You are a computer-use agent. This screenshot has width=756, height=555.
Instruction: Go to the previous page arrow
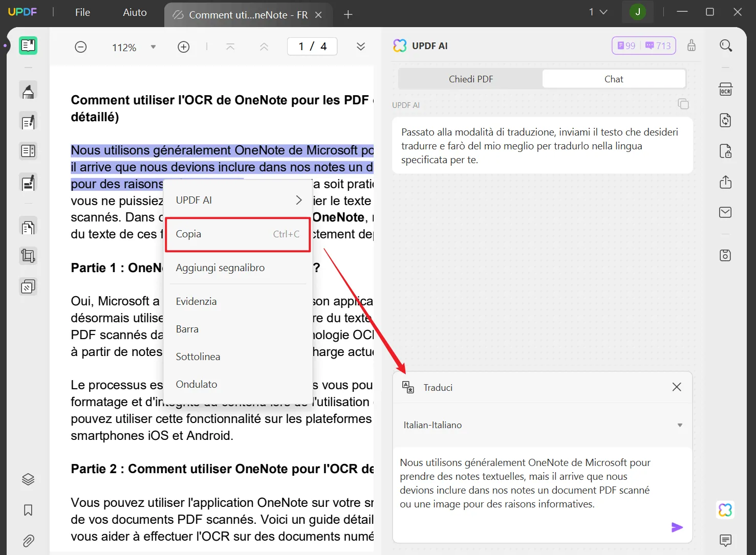[264, 47]
